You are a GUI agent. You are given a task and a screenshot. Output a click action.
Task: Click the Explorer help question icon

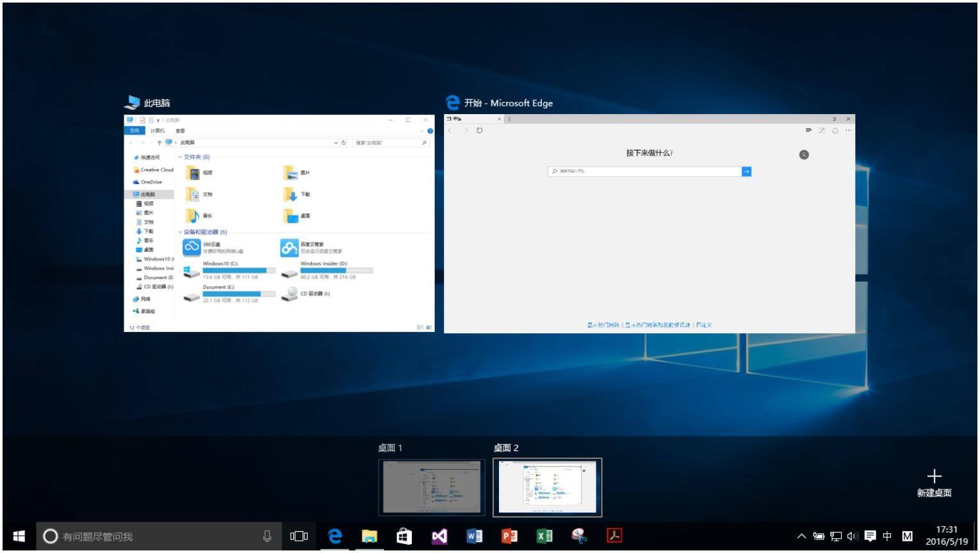(430, 131)
